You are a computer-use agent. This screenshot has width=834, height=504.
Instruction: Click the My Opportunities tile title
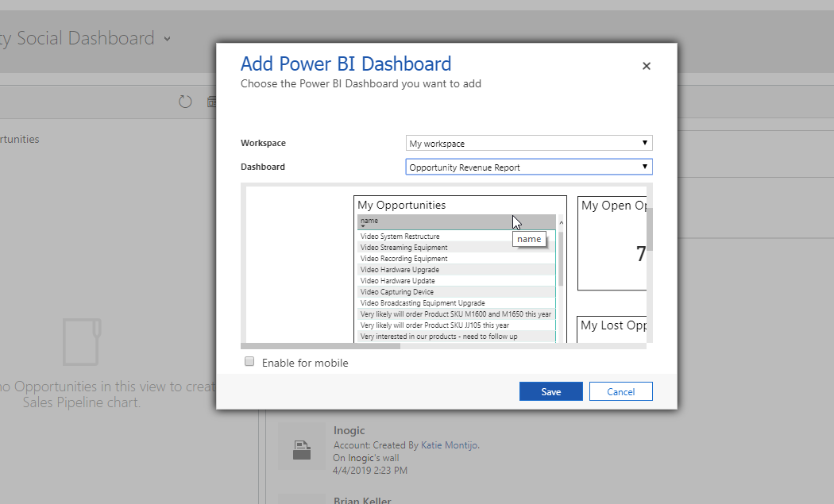[402, 206]
